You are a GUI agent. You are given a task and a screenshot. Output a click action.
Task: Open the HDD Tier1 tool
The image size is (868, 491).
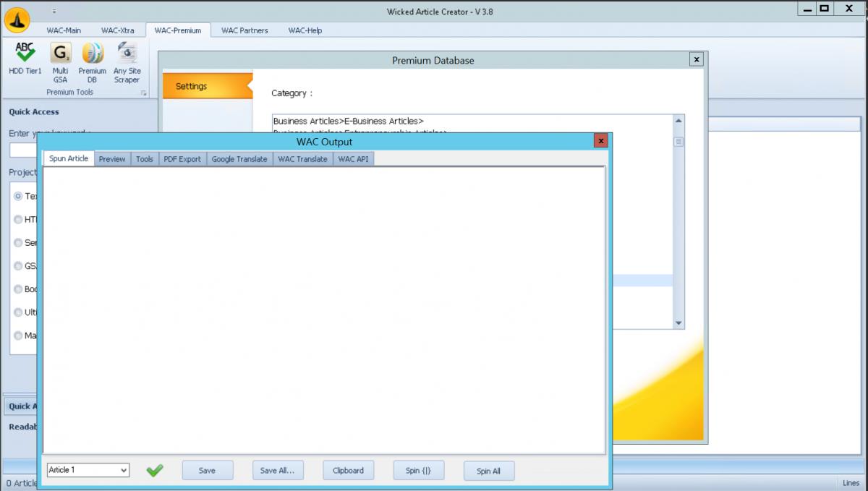point(25,59)
